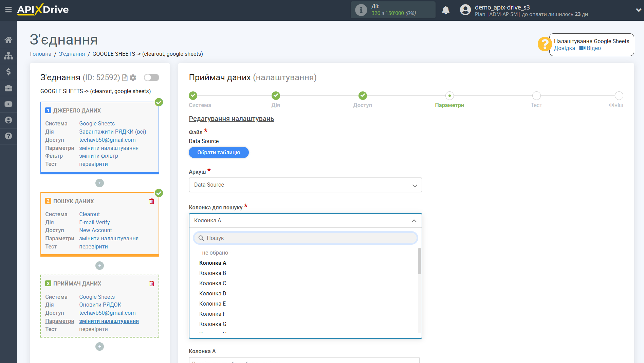Toggle the connection enable switch
This screenshot has width=644, height=363.
[x=151, y=77]
